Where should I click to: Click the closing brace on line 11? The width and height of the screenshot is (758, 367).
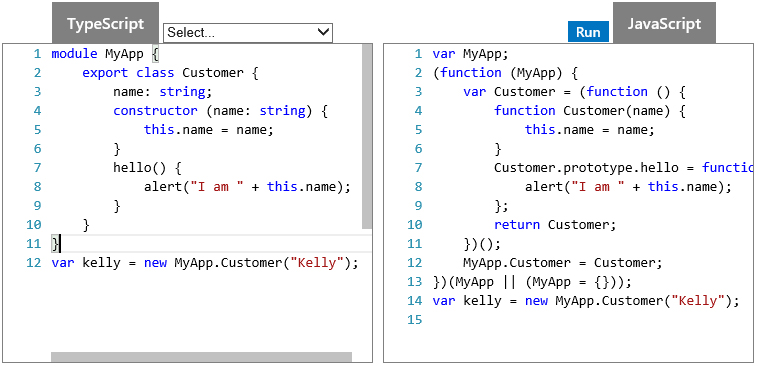[55, 244]
